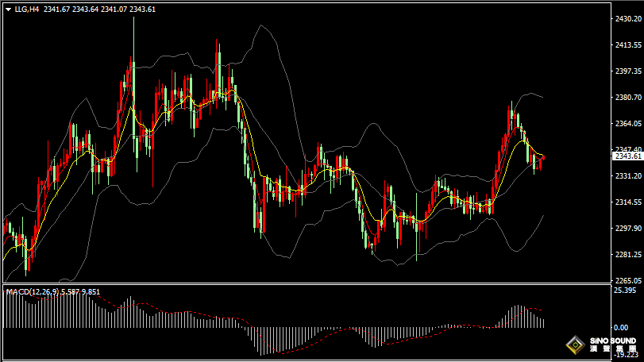Click the current price tag 2343.61

627,156
